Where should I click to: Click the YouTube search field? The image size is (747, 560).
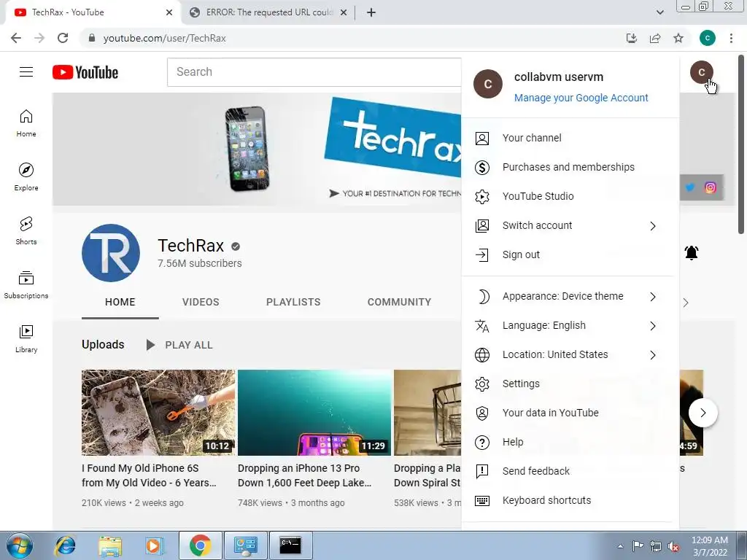(x=314, y=72)
